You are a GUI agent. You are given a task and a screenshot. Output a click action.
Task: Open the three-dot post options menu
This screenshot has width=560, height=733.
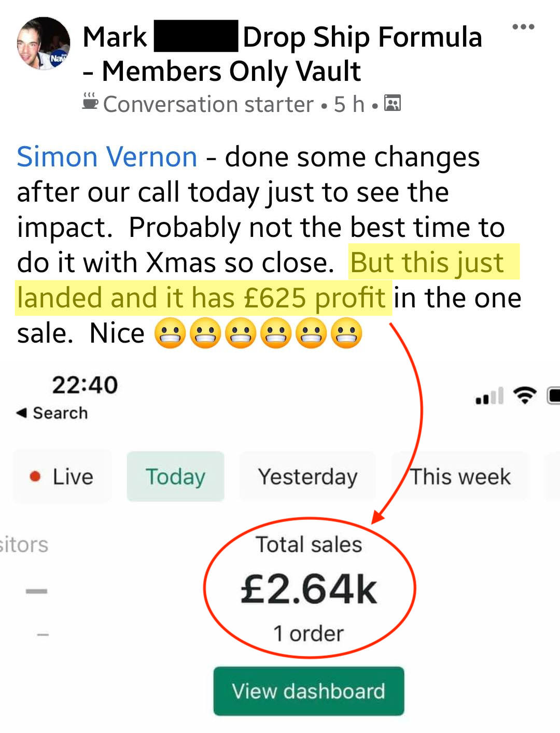click(523, 27)
